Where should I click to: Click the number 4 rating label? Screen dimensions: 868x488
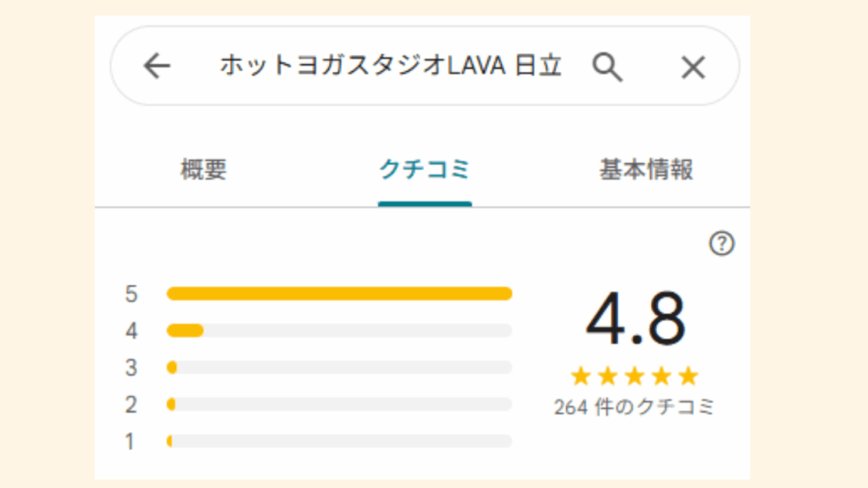tap(131, 331)
